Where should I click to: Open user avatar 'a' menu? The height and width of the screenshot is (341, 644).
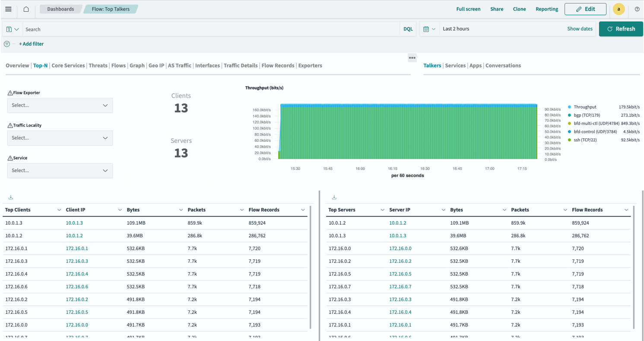coord(619,9)
